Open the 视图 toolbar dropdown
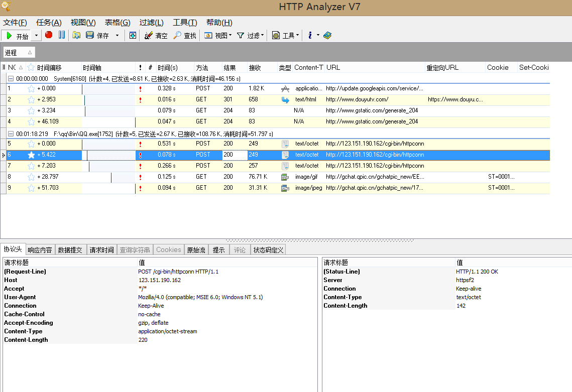The width and height of the screenshot is (572, 392). pyautogui.click(x=218, y=35)
